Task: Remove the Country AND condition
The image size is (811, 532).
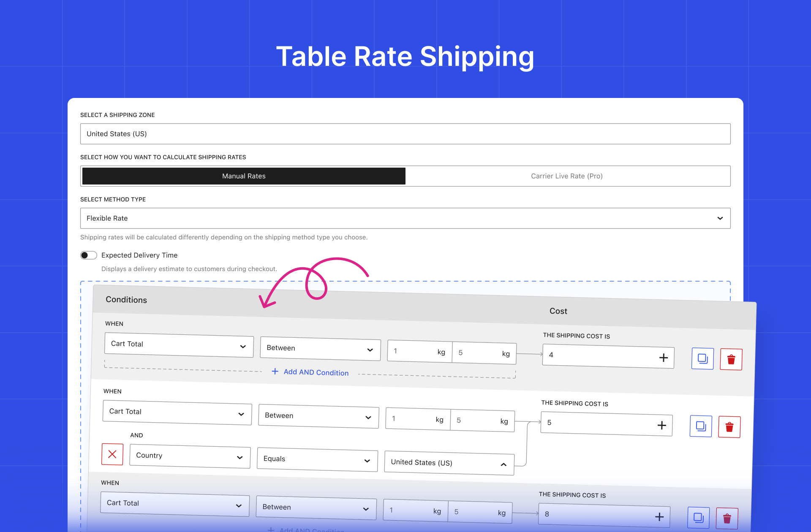Action: (112, 454)
